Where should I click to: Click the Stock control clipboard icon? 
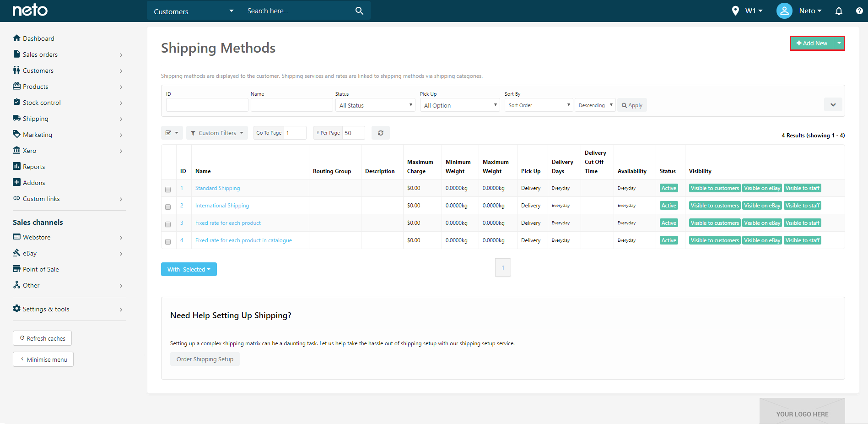coord(17,102)
